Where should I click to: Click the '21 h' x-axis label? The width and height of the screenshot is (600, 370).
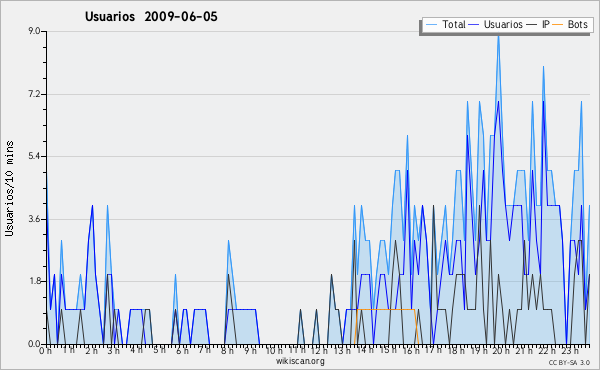(x=524, y=350)
